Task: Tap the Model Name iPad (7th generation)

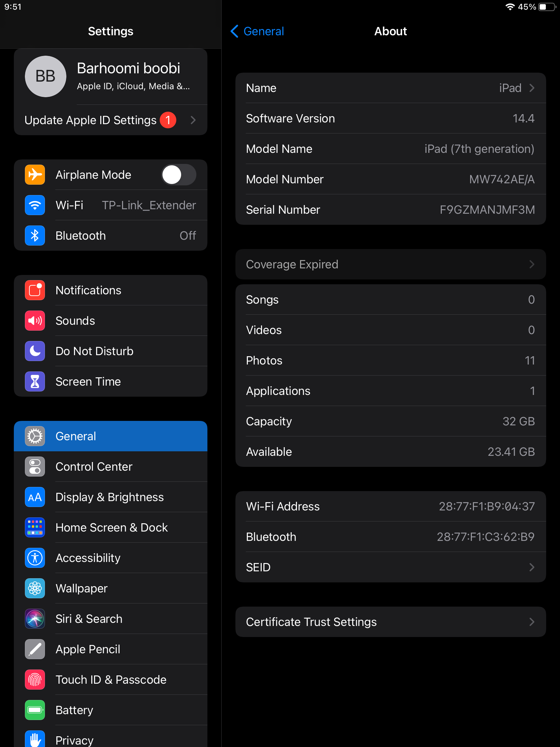Action: point(479,149)
